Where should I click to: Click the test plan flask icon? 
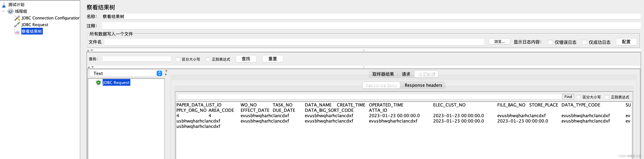tap(4, 5)
